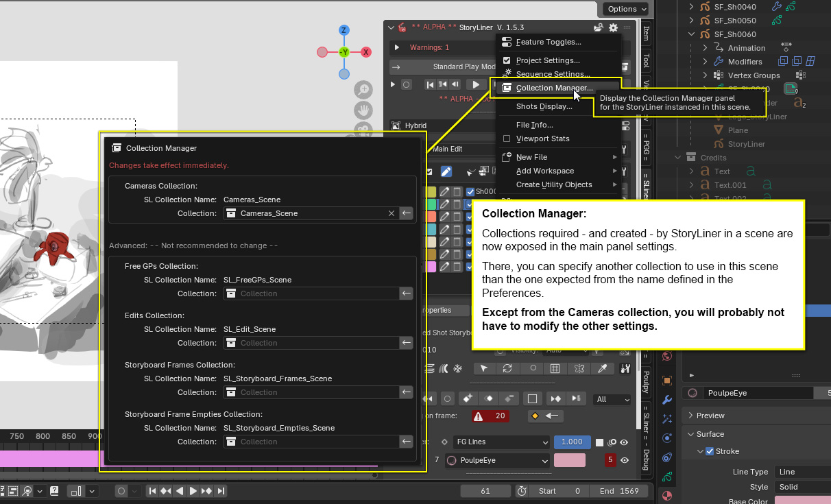Open Collection Manager menu entry
Screen dimensions: 831x504
pos(554,88)
